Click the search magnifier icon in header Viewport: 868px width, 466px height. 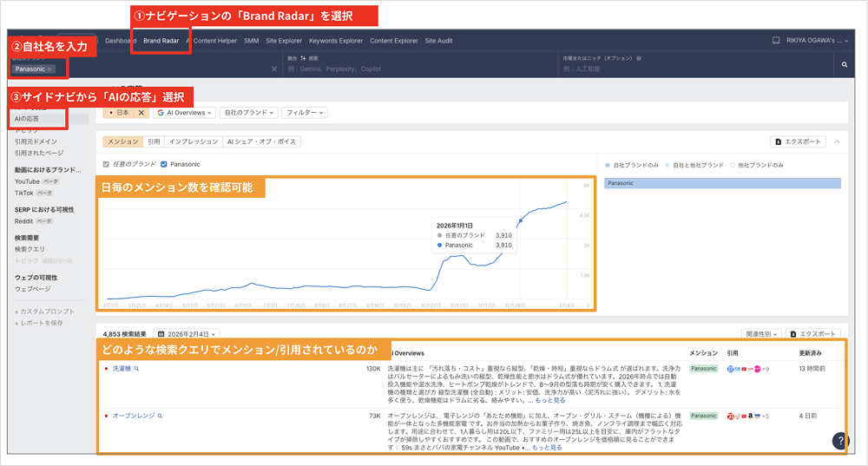[x=844, y=65]
